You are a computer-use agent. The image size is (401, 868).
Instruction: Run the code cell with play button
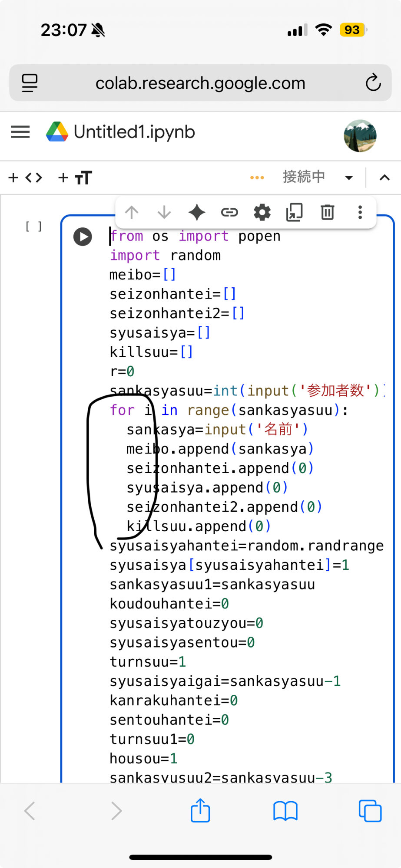pos(83,237)
